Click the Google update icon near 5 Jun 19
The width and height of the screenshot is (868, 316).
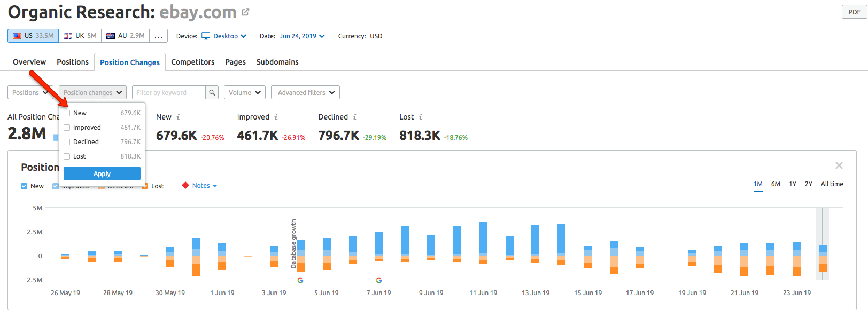point(300,280)
